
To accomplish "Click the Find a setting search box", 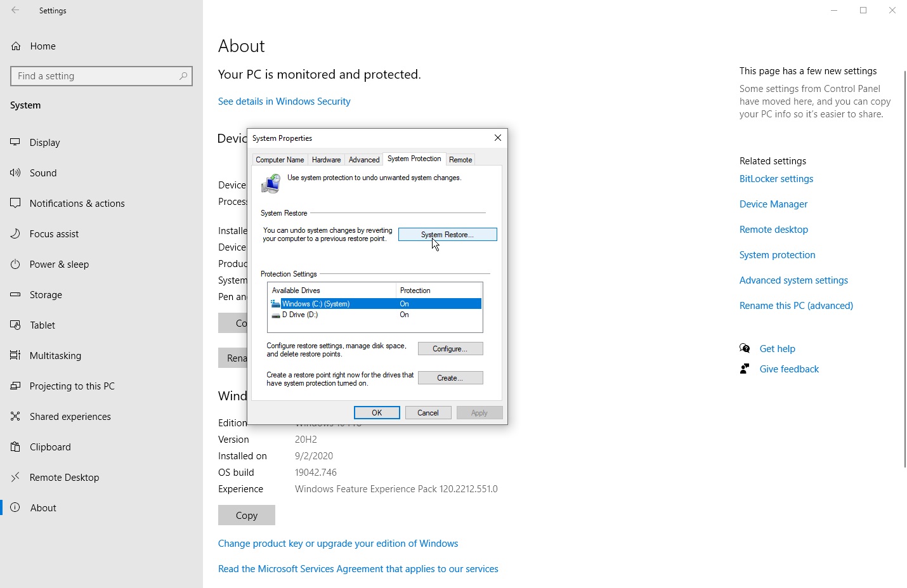I will 101,76.
